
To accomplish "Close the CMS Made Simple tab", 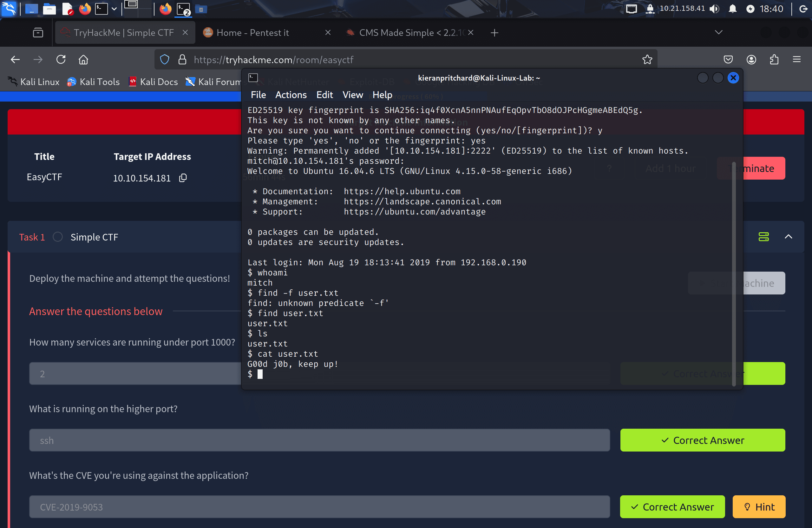I will pos(470,32).
